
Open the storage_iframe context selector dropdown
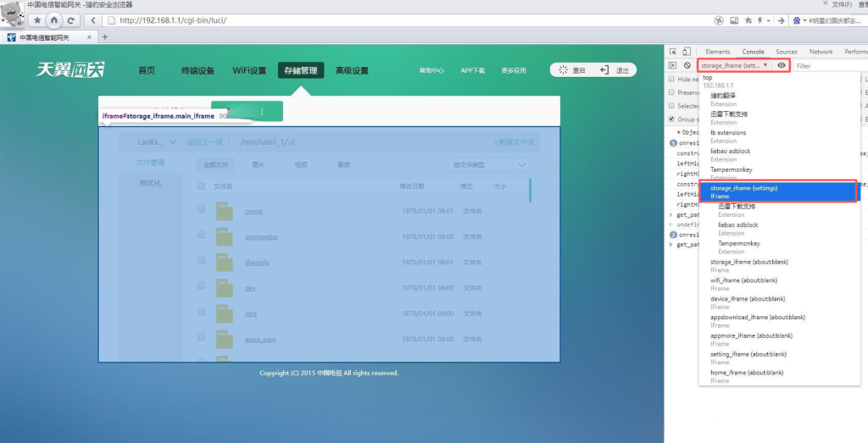(x=734, y=65)
